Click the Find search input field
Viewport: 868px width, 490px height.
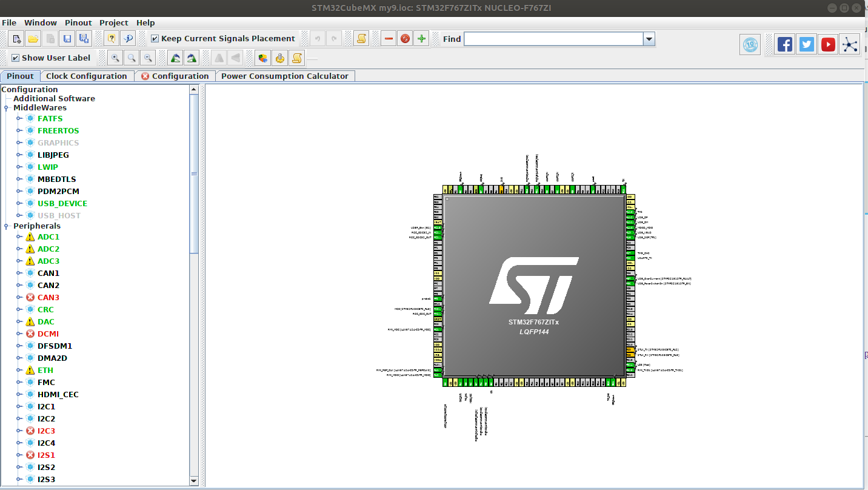click(x=553, y=39)
